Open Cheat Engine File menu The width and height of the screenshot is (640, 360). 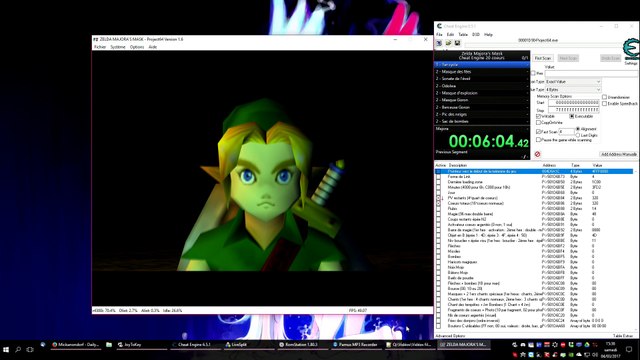[x=439, y=35]
